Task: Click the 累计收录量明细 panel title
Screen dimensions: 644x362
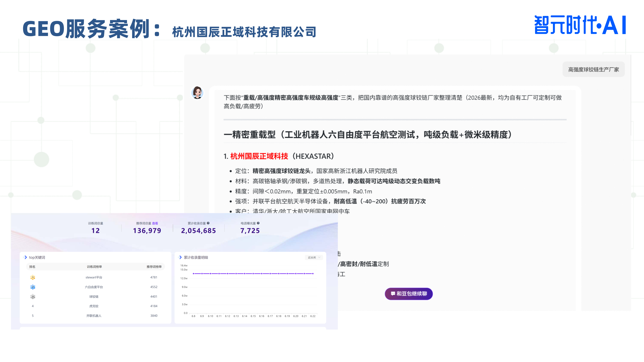Action: click(x=196, y=258)
